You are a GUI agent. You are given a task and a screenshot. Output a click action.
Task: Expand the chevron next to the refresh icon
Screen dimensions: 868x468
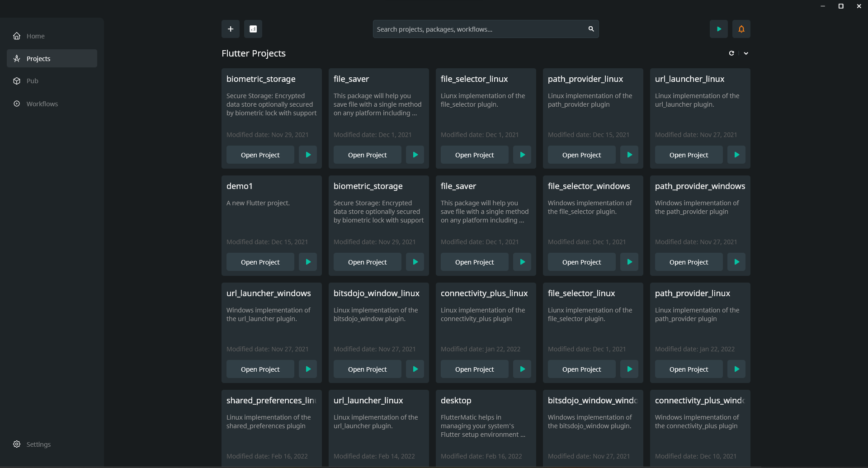coord(746,53)
